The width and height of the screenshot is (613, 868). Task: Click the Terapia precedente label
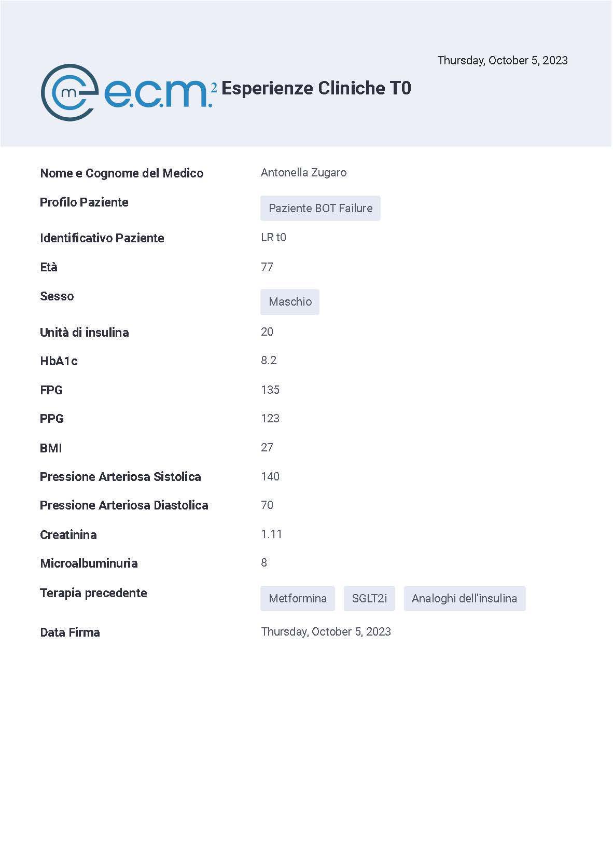coord(93,593)
